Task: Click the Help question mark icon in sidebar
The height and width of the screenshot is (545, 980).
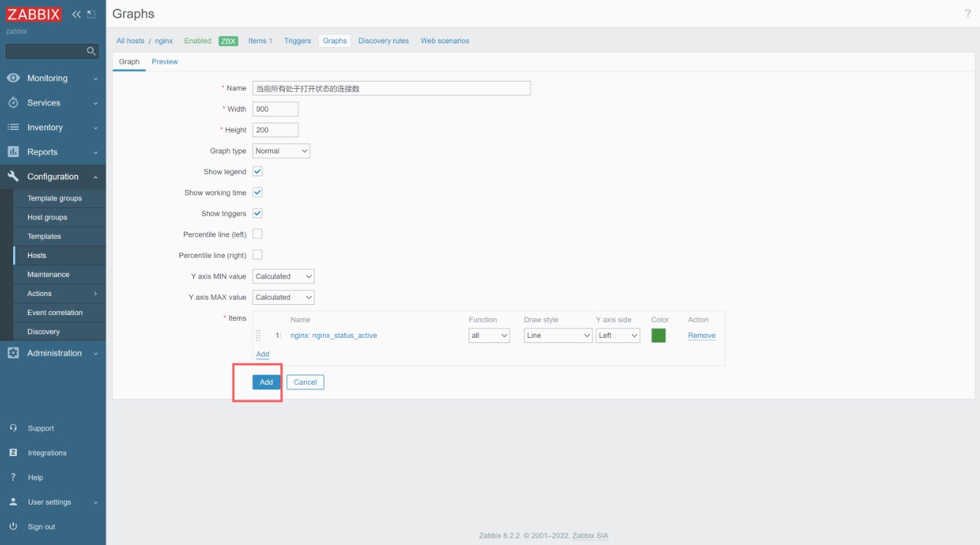Action: [x=13, y=477]
